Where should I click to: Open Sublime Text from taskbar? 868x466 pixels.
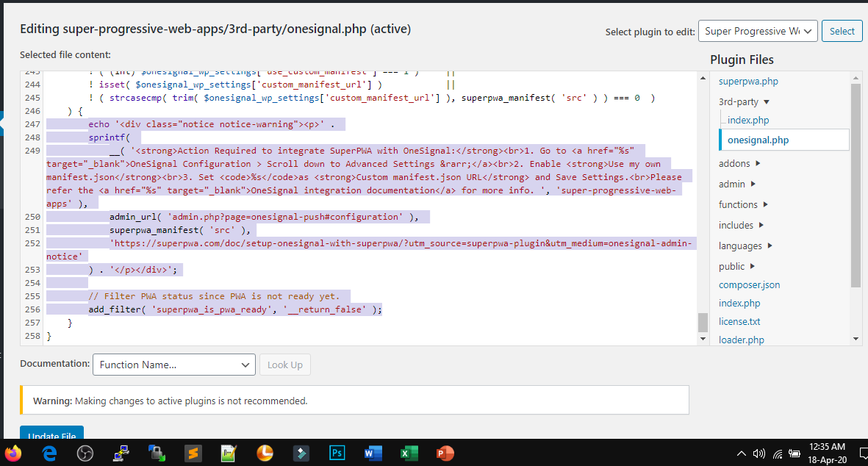tap(193, 454)
